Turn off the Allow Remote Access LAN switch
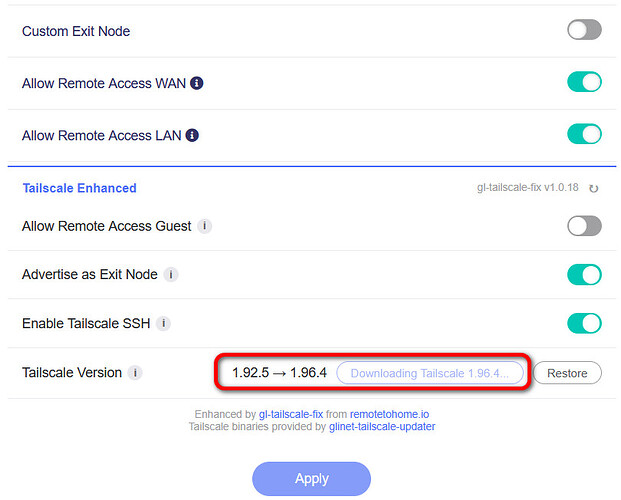 (584, 134)
